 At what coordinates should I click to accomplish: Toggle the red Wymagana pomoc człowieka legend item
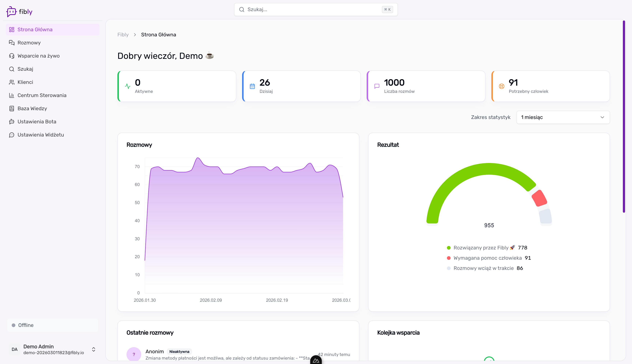(487, 258)
